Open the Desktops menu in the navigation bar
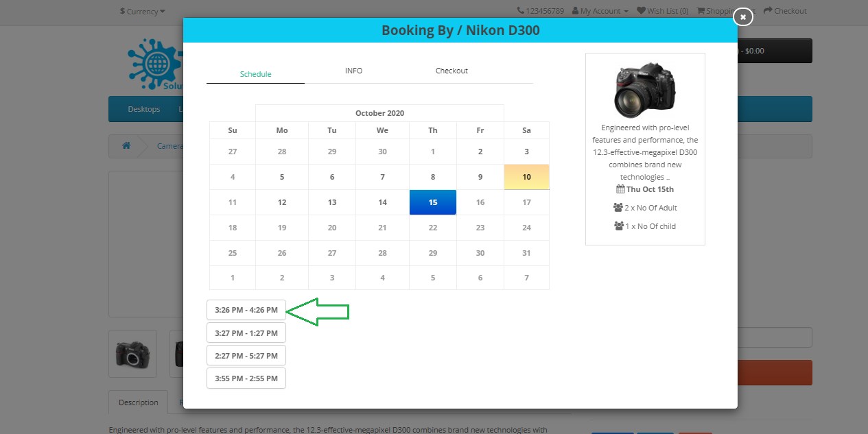 click(144, 109)
